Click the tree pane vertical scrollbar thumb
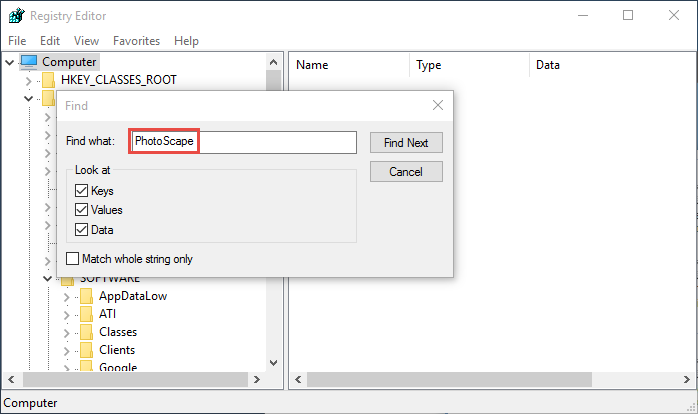Image resolution: width=698 pixels, height=414 pixels. [x=274, y=81]
